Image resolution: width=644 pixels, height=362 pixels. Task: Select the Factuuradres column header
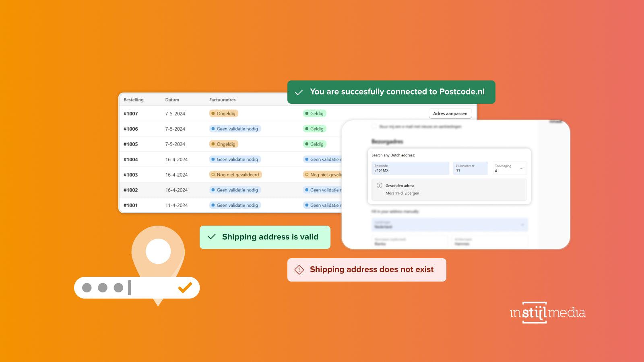point(223,100)
